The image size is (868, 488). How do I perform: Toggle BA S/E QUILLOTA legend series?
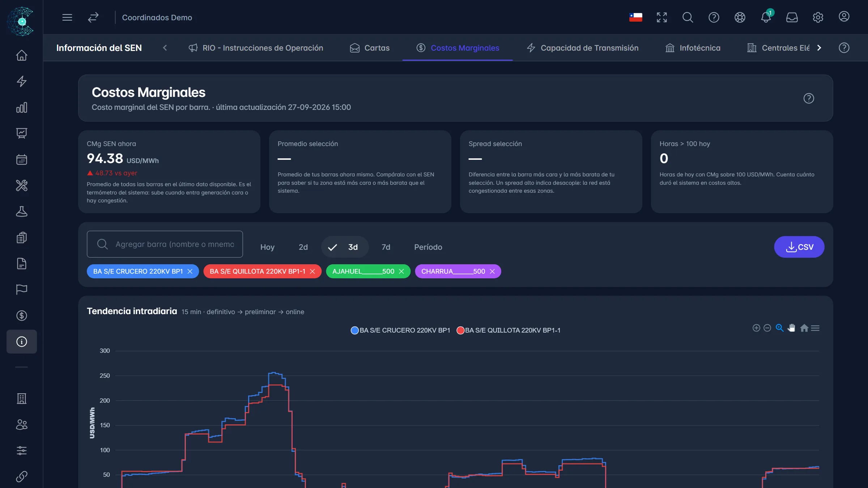pyautogui.click(x=509, y=330)
